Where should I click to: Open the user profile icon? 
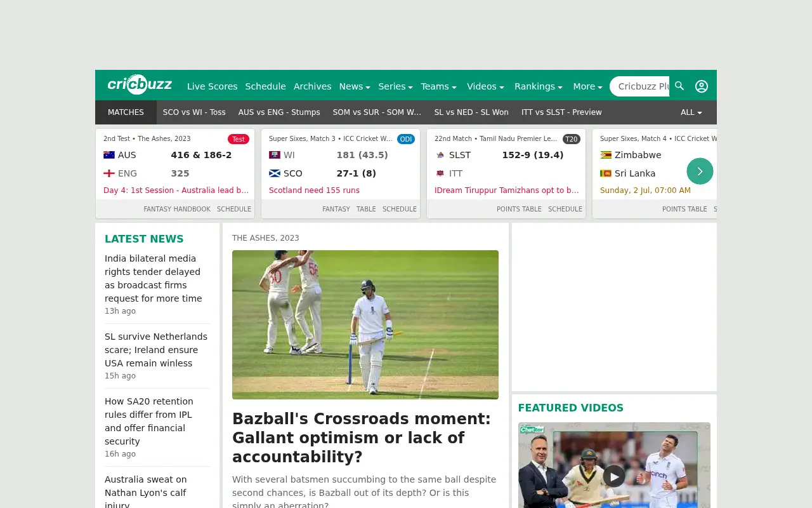pos(702,86)
